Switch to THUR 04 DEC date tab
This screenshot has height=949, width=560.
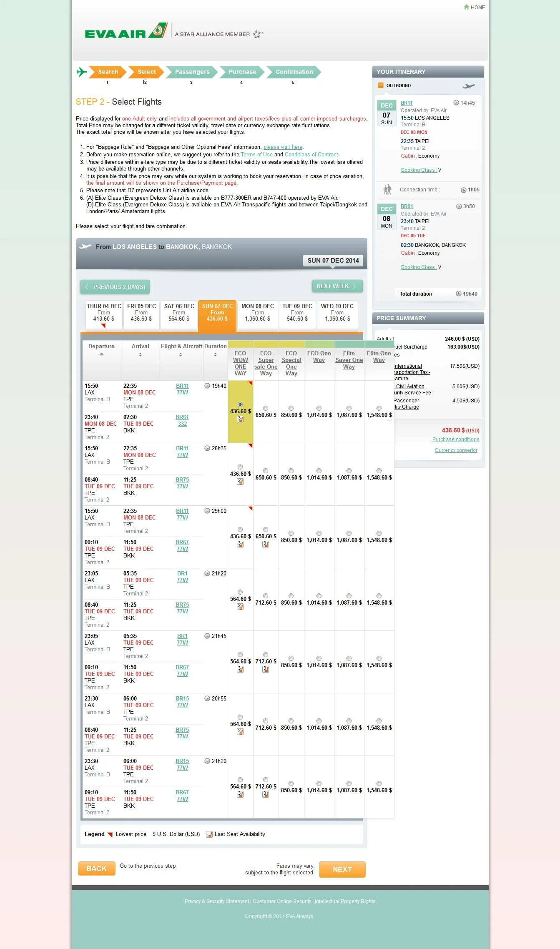click(104, 316)
